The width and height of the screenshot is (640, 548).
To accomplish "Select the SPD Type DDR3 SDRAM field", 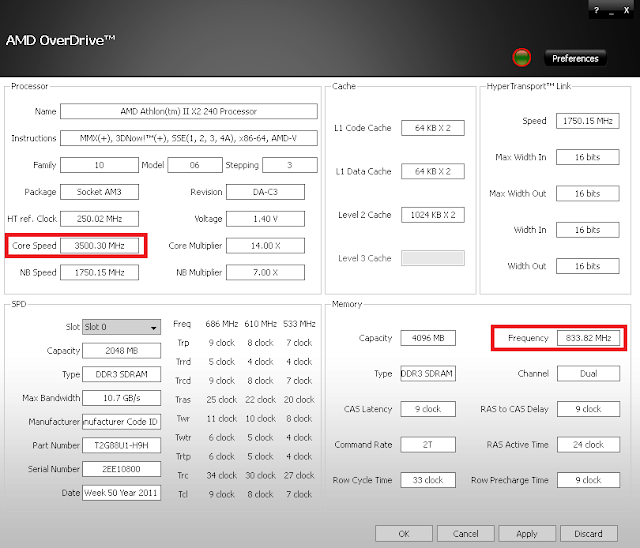I will tap(121, 374).
